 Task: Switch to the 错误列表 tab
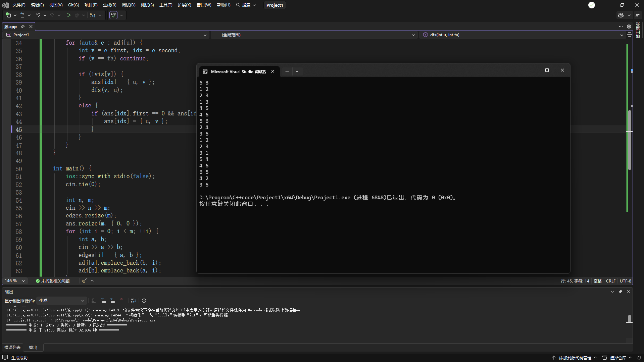[x=12, y=348]
